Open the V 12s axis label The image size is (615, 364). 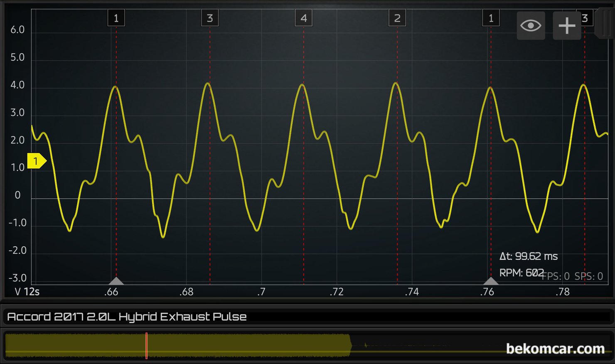[27, 292]
